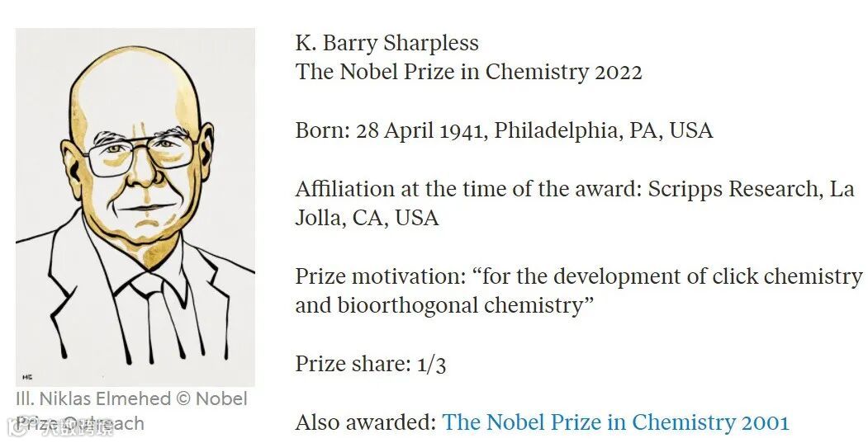This screenshot has height=443, width=868.
Task: Click the Prize share: 1/3 text
Action: tap(370, 364)
